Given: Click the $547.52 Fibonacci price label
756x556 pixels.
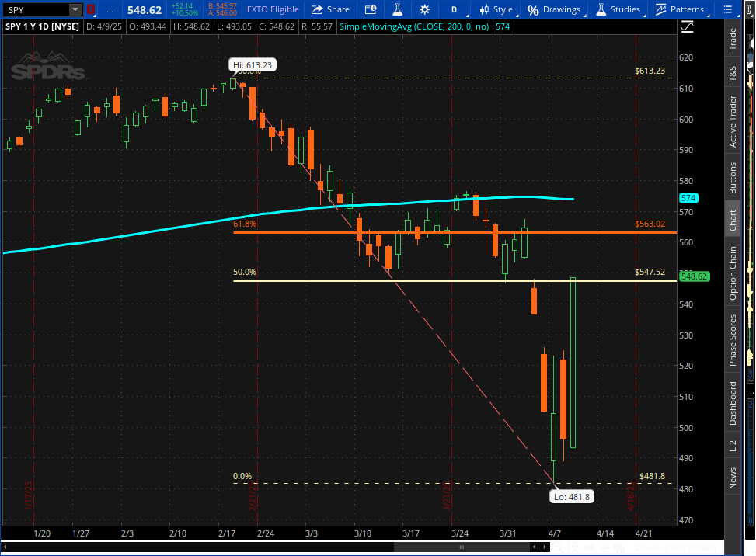Looking at the screenshot, I should click(650, 273).
